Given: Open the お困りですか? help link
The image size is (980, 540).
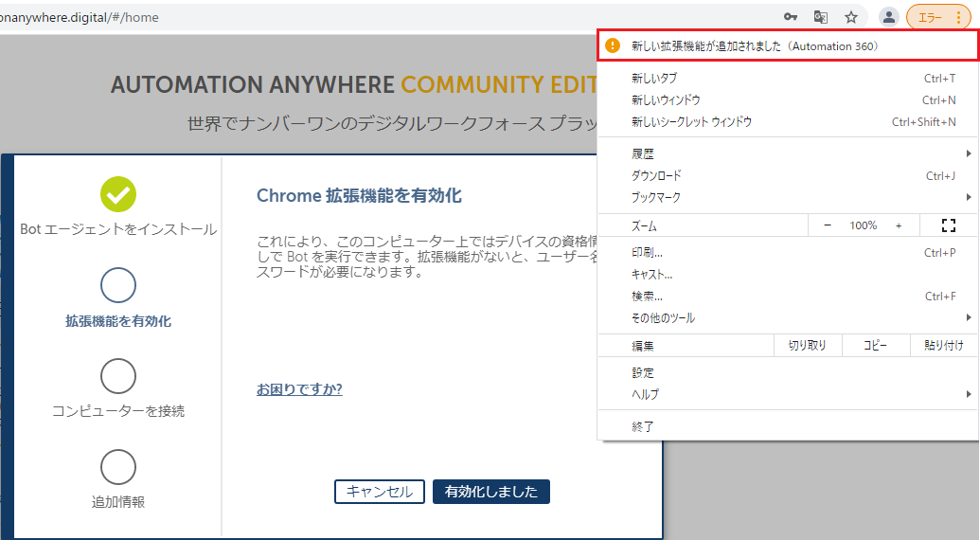Looking at the screenshot, I should tap(299, 389).
